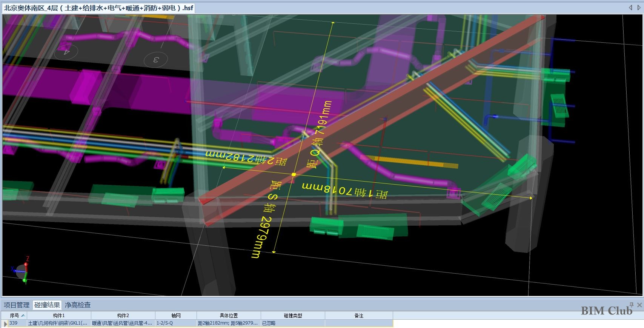Close the bottom results panel
The image size is (644, 328).
[x=639, y=305]
